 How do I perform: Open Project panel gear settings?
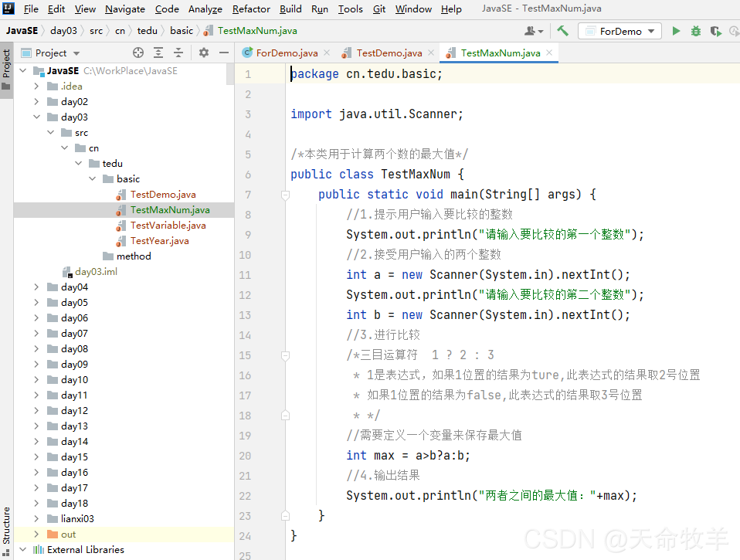click(x=203, y=53)
